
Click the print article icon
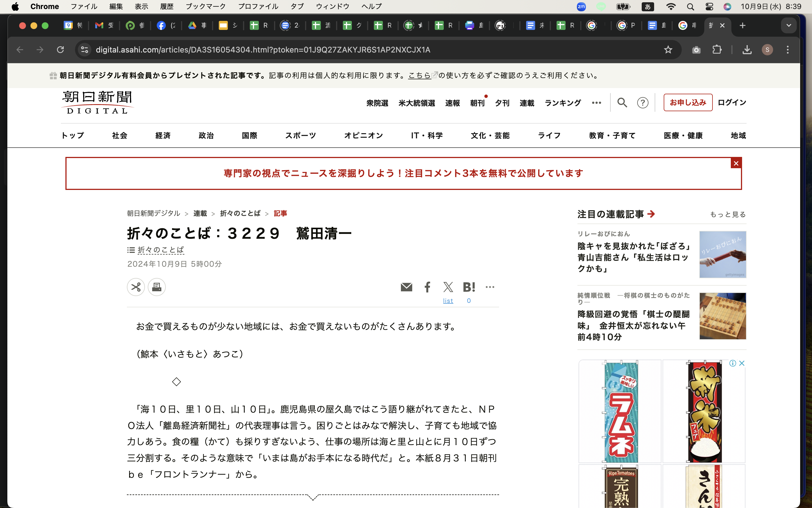tap(157, 287)
